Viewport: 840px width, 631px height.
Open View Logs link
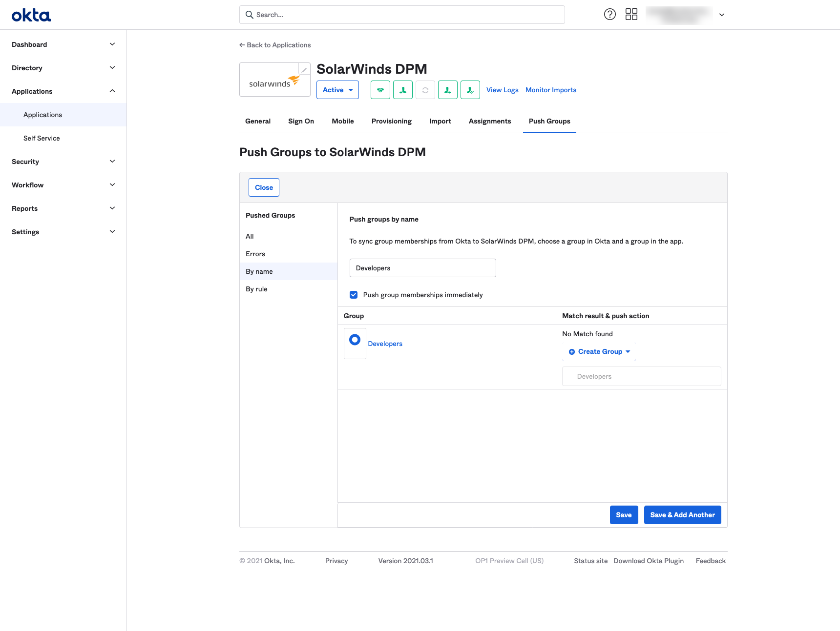[x=502, y=90]
